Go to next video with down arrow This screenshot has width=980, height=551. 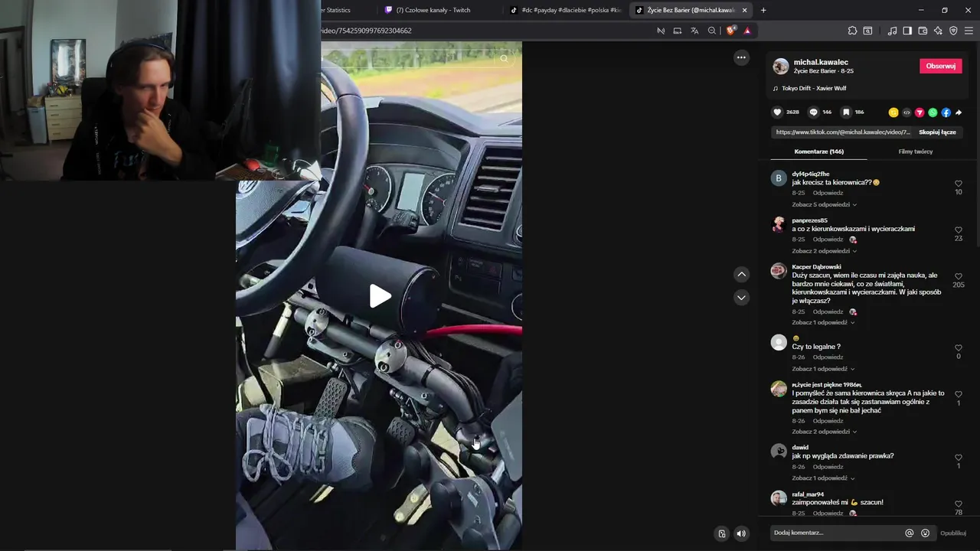pos(741,297)
